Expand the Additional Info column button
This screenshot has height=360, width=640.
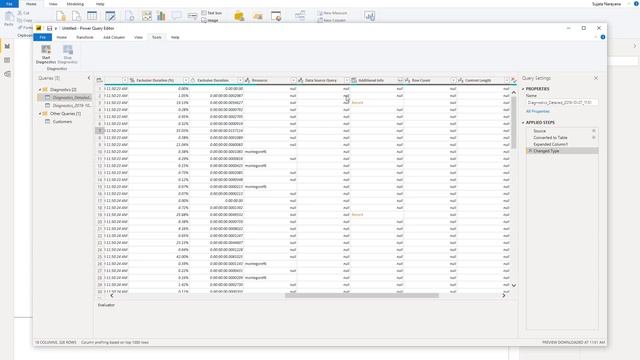(400, 80)
